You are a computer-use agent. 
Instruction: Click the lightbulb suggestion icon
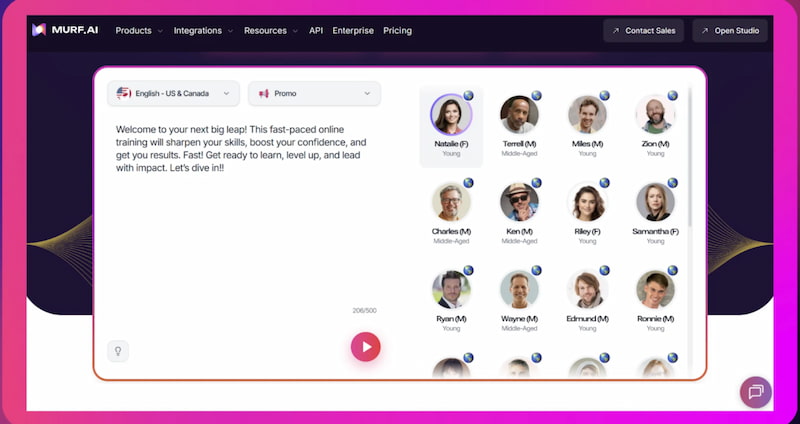118,351
